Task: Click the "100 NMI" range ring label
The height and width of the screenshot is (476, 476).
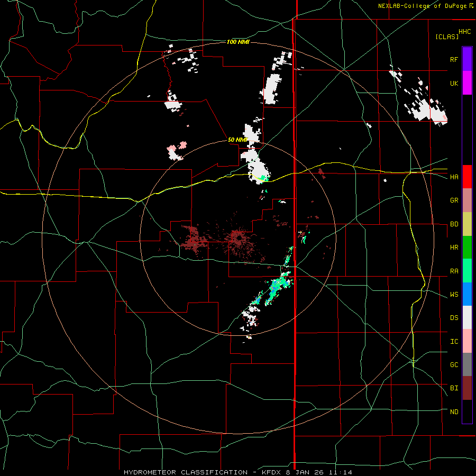Action: point(238,42)
